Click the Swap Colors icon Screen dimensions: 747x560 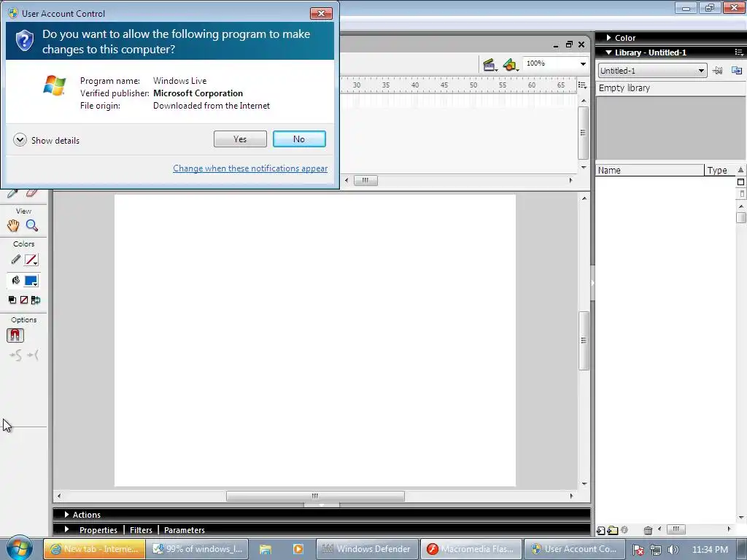tap(35, 300)
